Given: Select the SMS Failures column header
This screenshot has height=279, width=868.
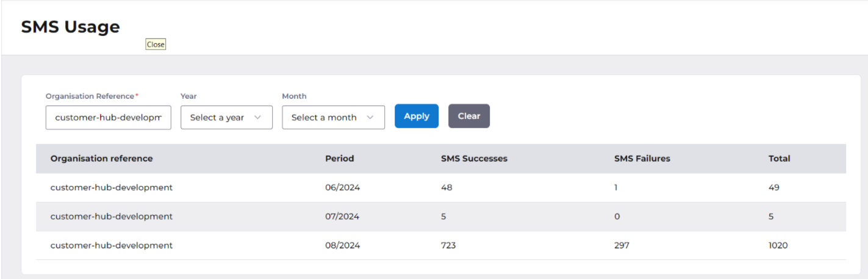Looking at the screenshot, I should [642, 158].
